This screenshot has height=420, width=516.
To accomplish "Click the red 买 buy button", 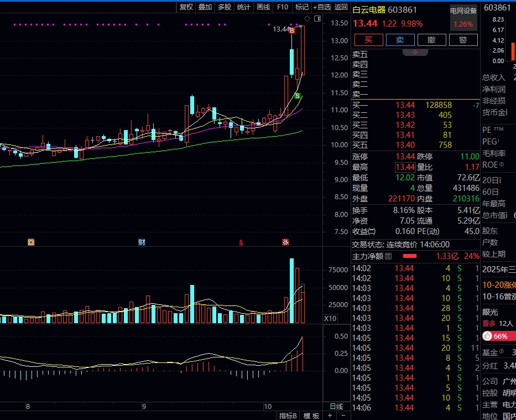I will (368, 40).
